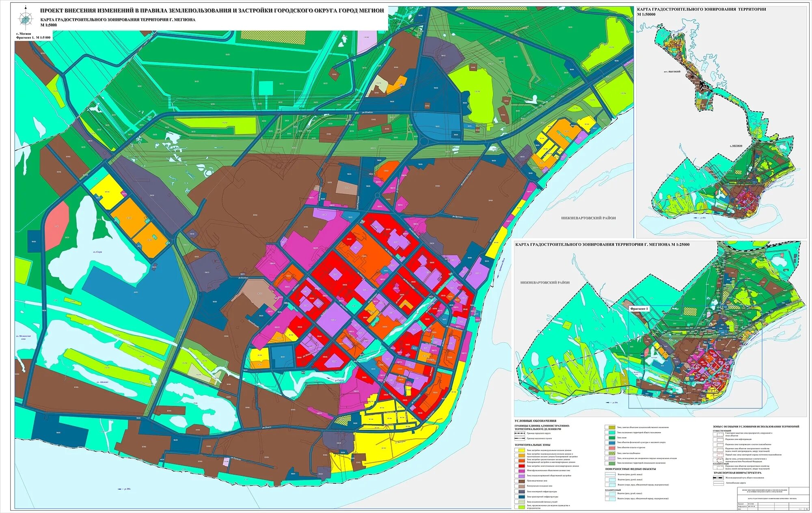This screenshot has height=513, width=812.
Task: Click the pink recreation and tourism legend swatch
Action: (611, 448)
